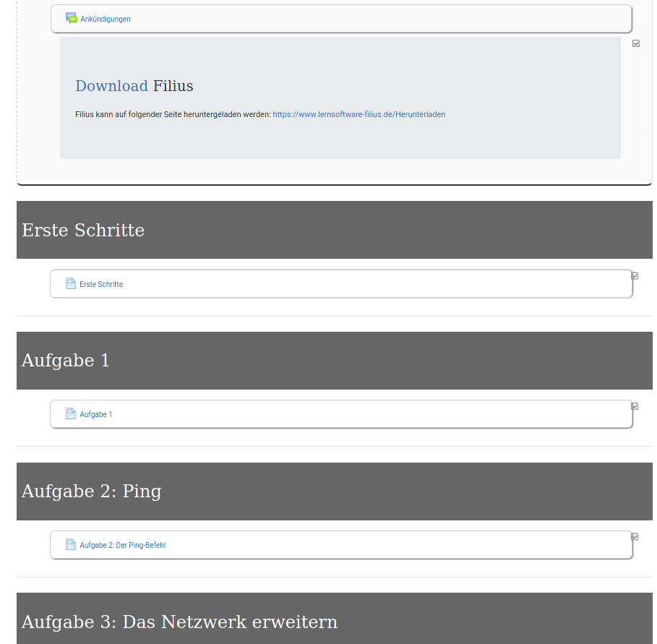Check off Aufgabe 2: Der Ping-Befehl completion
This screenshot has width=657, height=644.
[x=635, y=536]
